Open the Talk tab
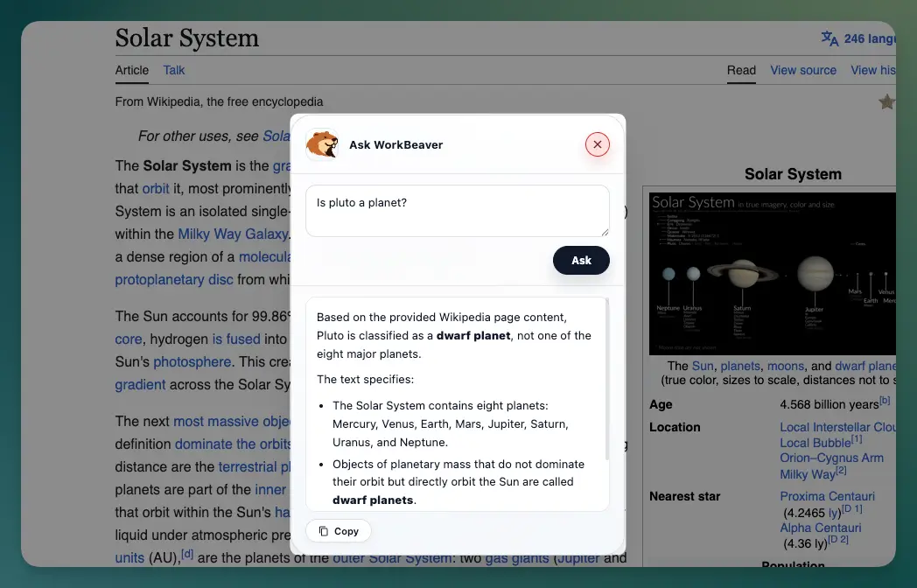 pos(174,70)
